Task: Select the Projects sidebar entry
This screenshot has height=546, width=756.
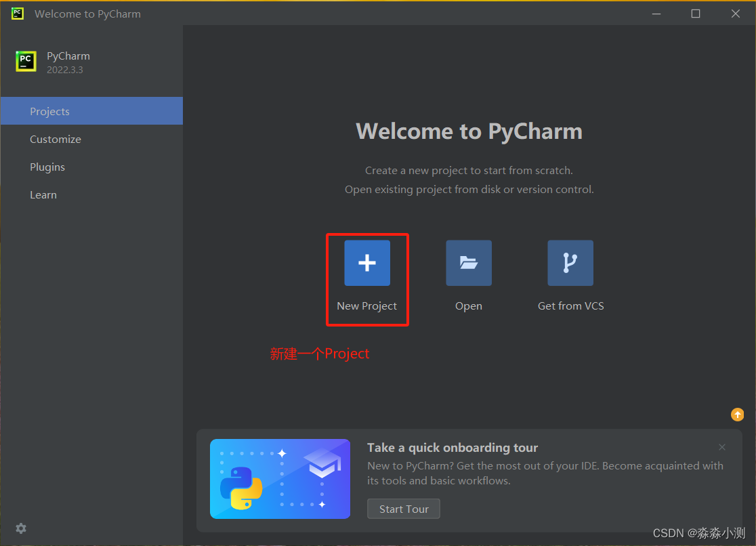Action: click(49, 111)
